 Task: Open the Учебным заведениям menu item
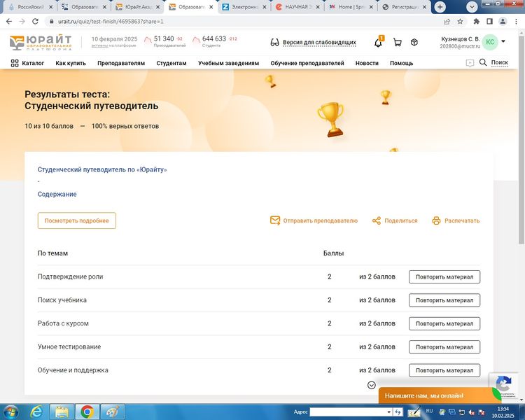[x=228, y=63]
